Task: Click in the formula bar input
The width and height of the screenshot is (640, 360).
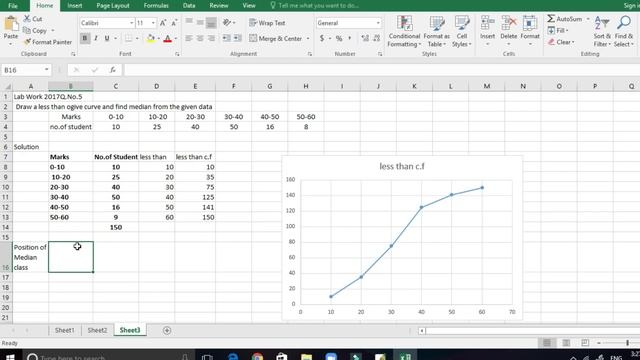Action: point(382,70)
